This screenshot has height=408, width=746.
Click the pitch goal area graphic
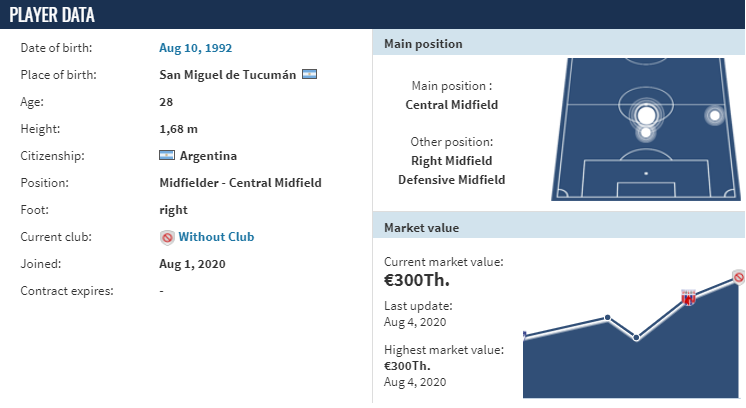[x=646, y=189]
